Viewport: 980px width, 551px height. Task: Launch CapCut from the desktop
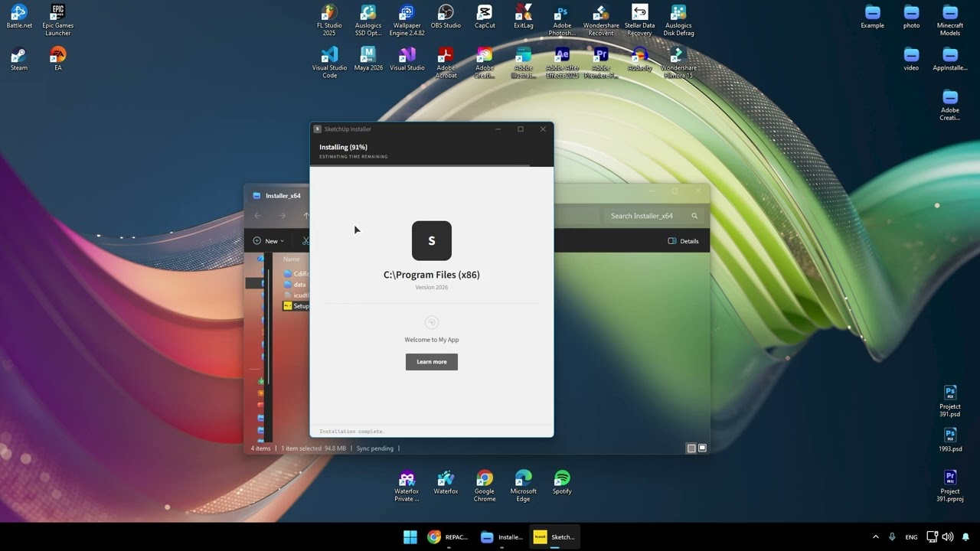point(485,16)
